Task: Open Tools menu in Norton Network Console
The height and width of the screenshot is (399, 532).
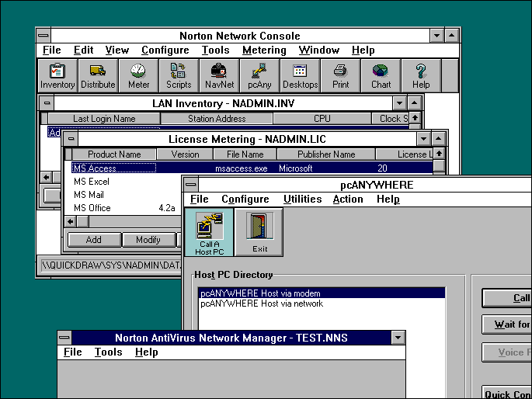Action: [x=215, y=50]
